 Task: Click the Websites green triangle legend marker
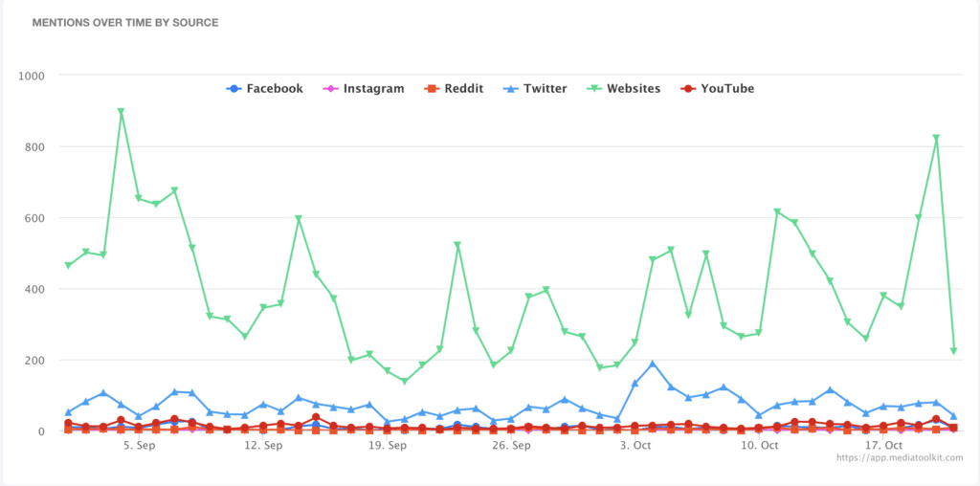click(594, 89)
